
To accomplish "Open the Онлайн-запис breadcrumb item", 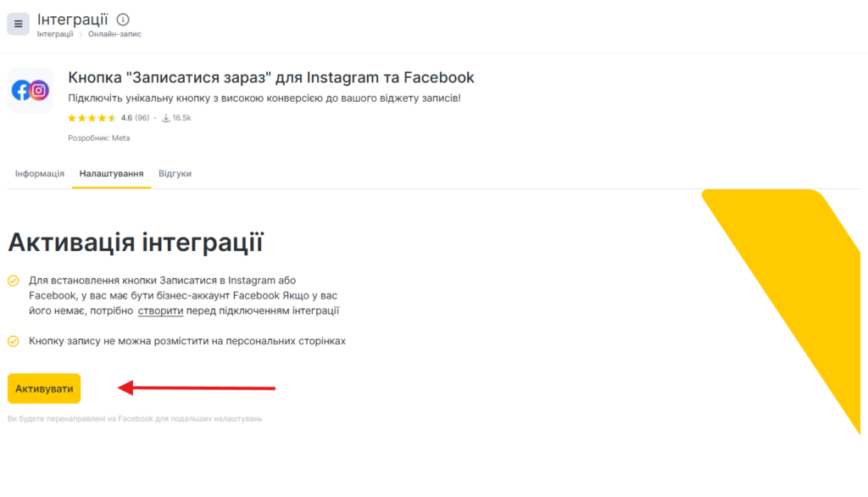I will [114, 35].
